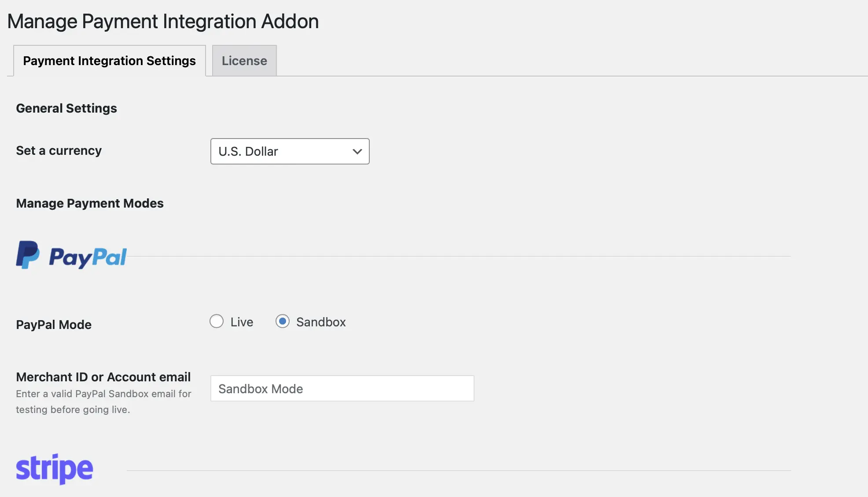
Task: Click the Manage Payment Integration Addon heading
Action: (163, 21)
